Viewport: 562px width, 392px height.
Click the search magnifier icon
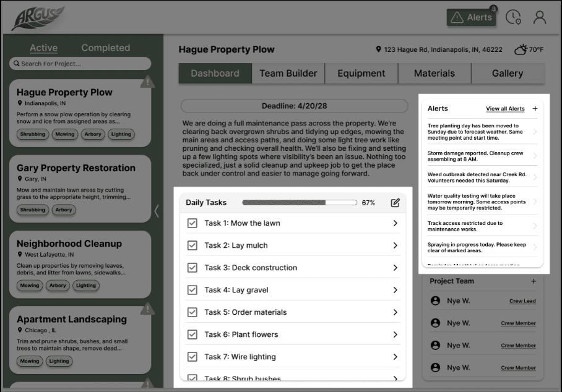click(17, 63)
